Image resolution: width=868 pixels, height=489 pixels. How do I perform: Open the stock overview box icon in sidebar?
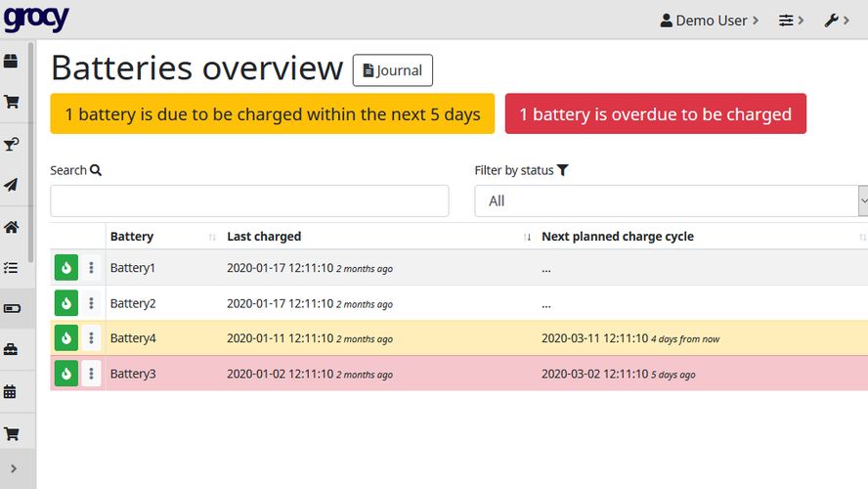click(x=12, y=62)
